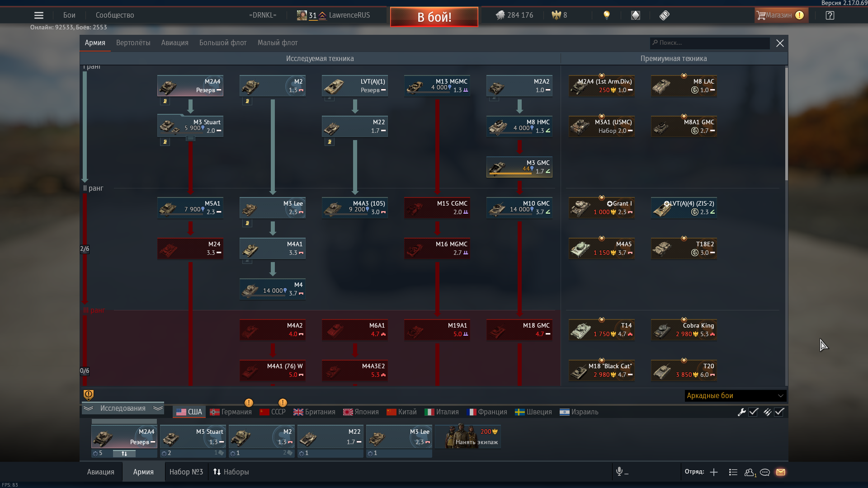868x488 pixels.
Task: Click the orange alert above Германия
Action: (x=249, y=403)
